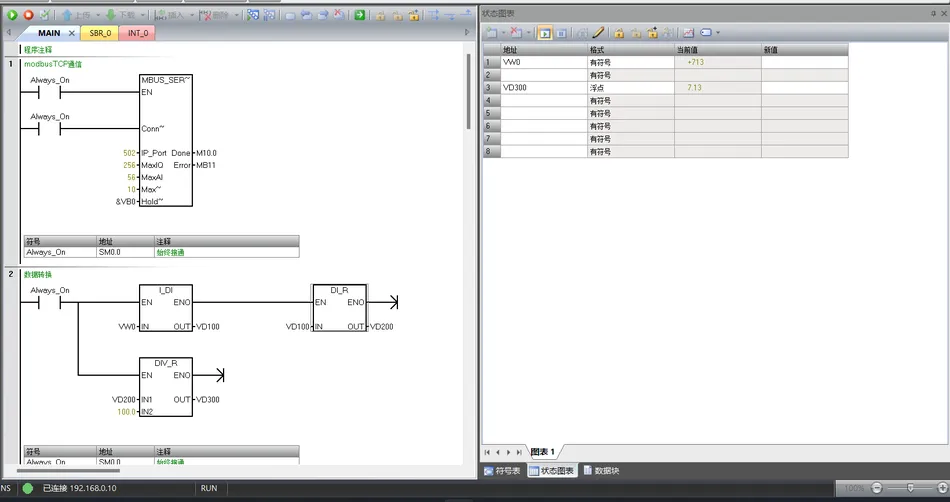Click the force lock icon in the program toolbar

pos(380,15)
